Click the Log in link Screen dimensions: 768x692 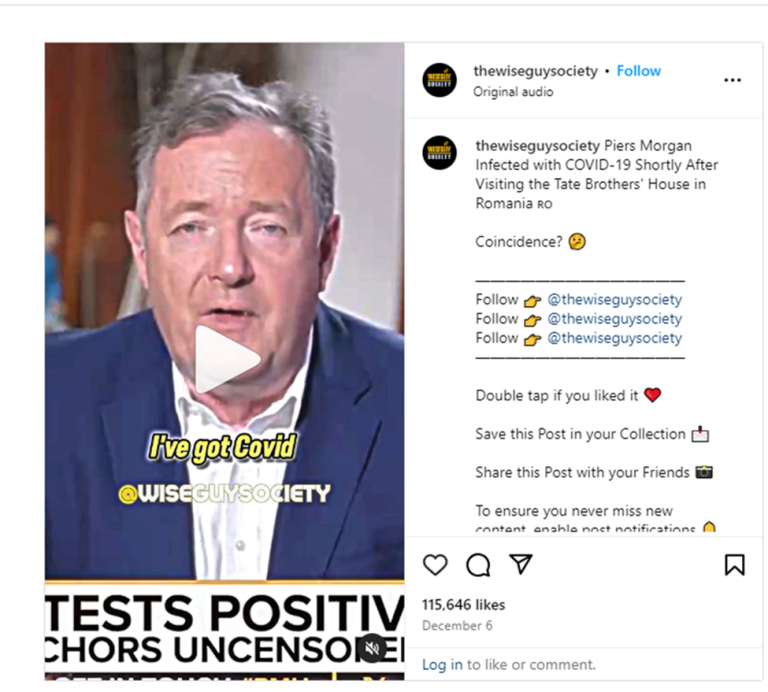442,665
